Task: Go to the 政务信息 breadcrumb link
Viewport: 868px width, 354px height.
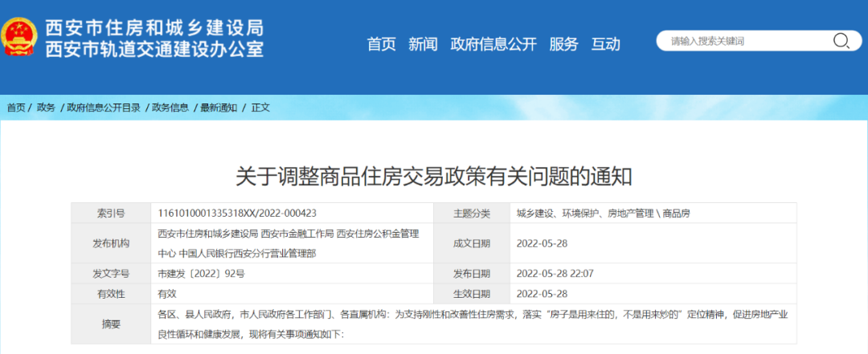Action: point(170,108)
